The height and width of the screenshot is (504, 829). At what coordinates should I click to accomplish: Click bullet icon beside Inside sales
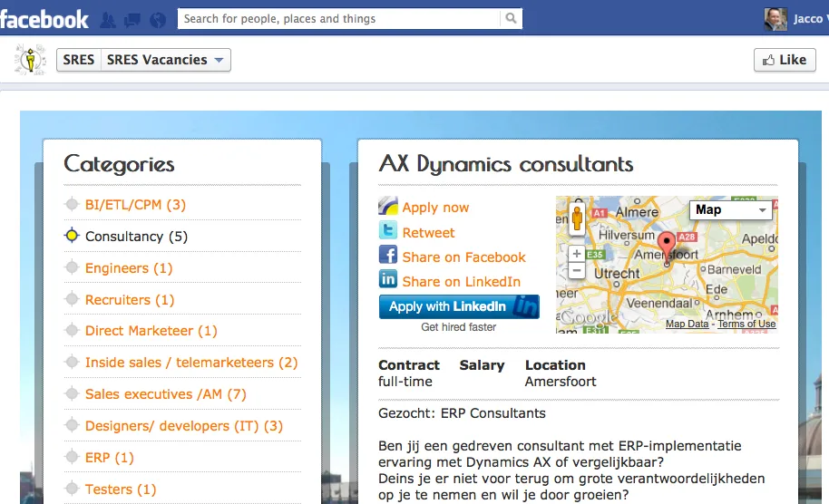click(72, 362)
